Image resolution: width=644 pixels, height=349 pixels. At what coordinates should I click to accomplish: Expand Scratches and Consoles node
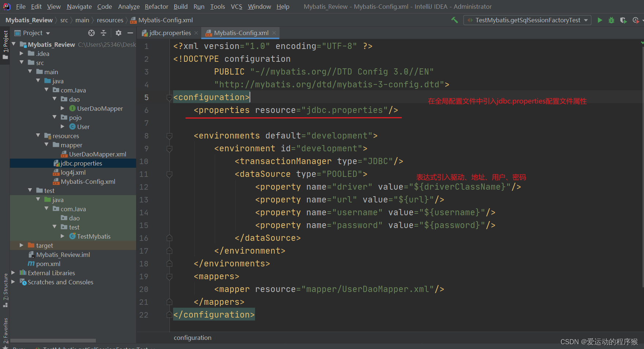pyautogui.click(x=13, y=282)
